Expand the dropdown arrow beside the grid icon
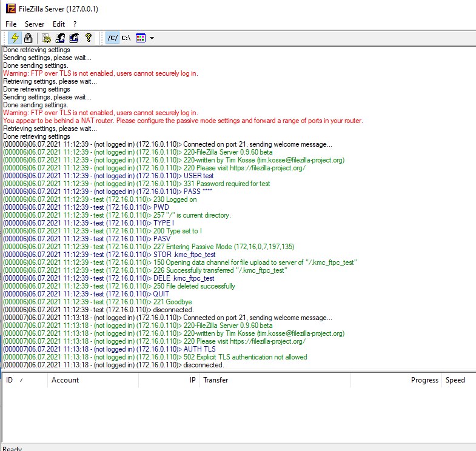The height and width of the screenshot is (451, 476). [152, 38]
